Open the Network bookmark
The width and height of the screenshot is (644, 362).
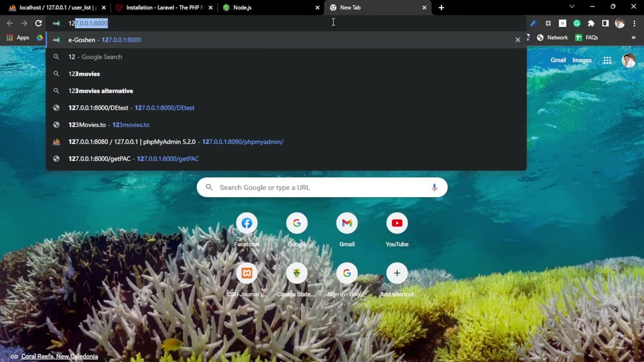coord(552,38)
